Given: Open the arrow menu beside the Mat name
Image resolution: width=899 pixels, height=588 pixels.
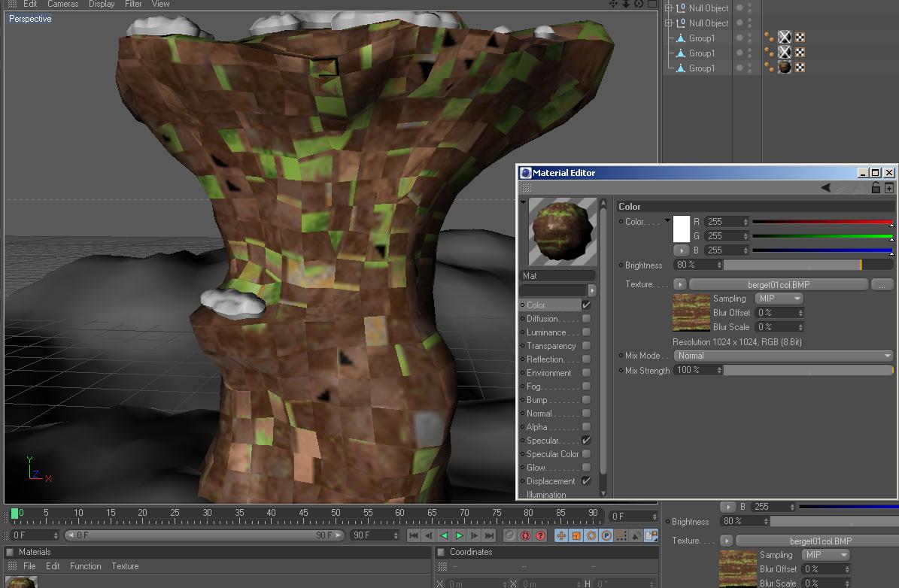Looking at the screenshot, I should tap(592, 290).
